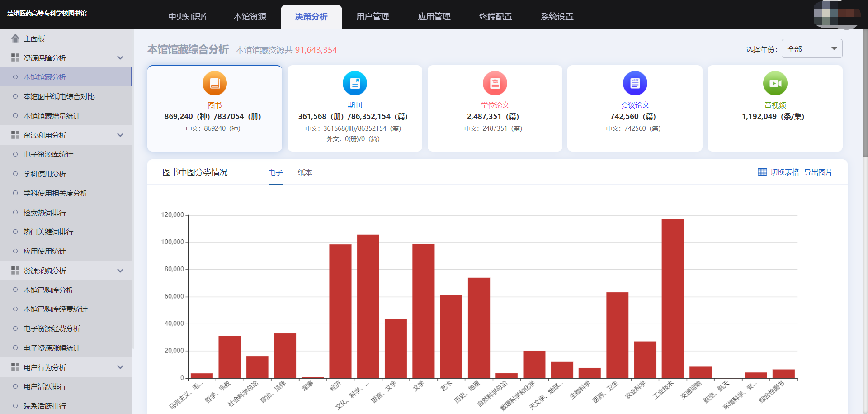Click the home icon beside 主面板
The image size is (868, 414).
[x=15, y=38]
